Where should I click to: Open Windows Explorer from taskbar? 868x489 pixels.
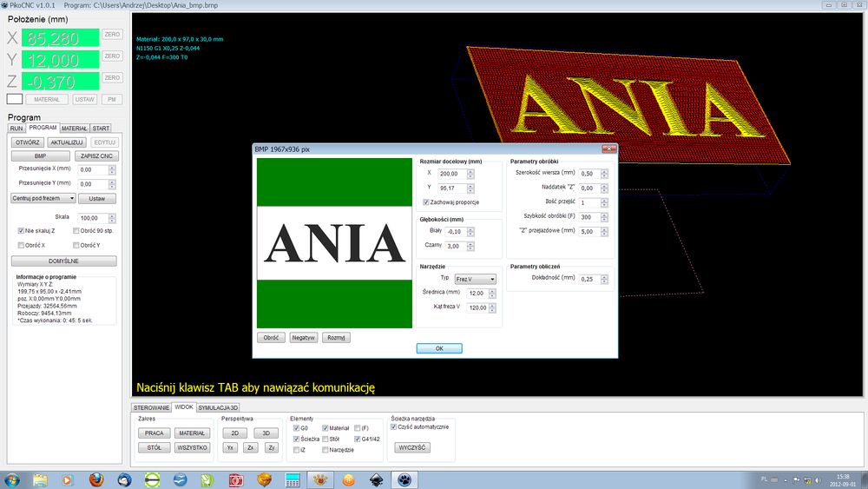(x=40, y=479)
